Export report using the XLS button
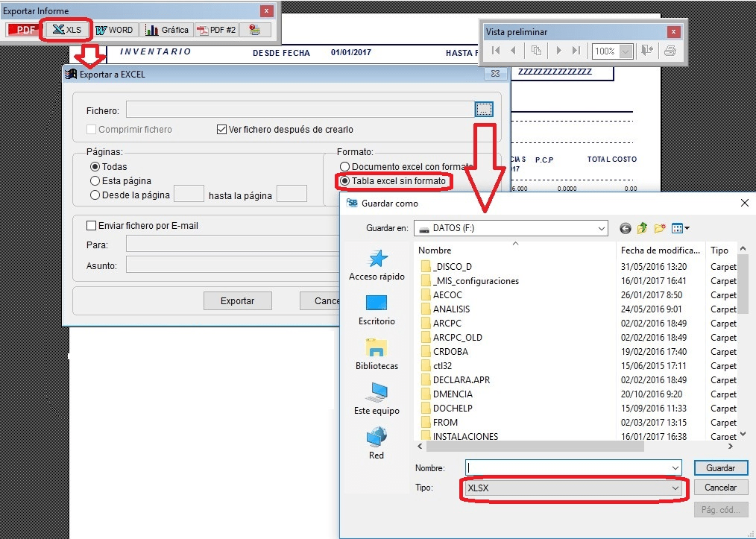Screen dimensions: 756x539 point(67,30)
